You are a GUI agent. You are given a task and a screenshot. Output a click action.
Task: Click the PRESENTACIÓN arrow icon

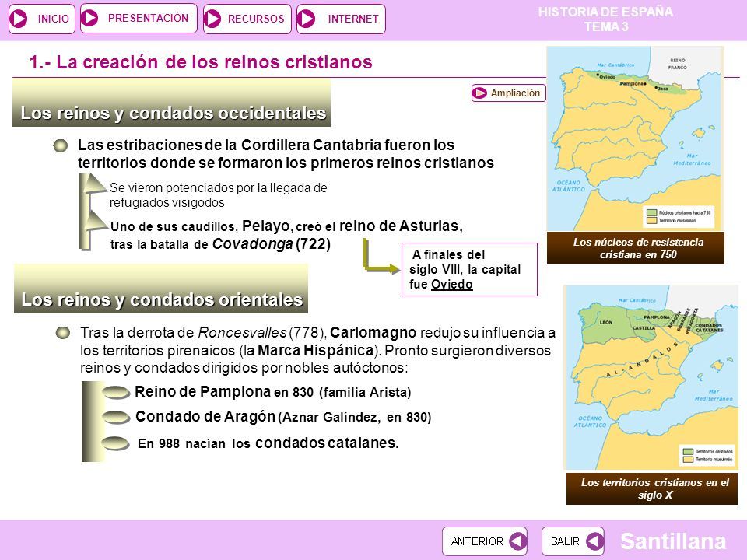[89, 18]
